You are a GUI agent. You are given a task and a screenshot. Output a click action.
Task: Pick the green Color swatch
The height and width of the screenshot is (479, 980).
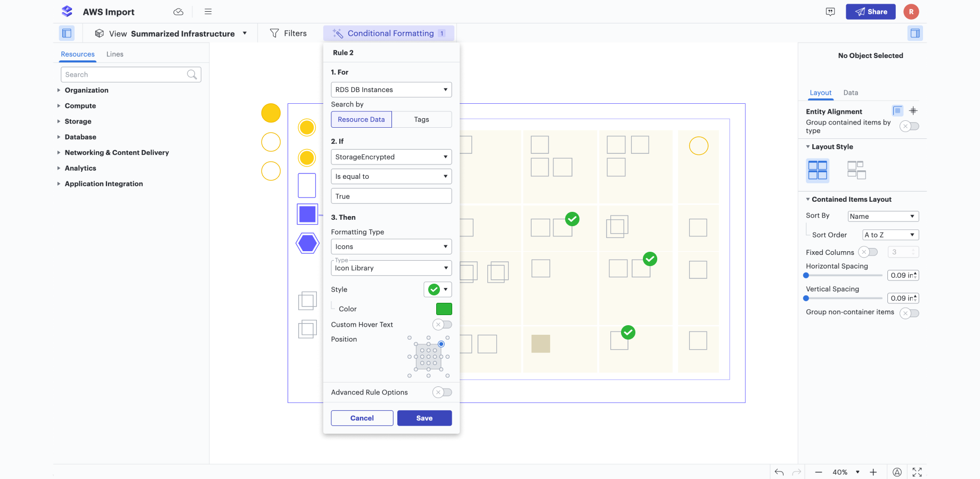pos(444,309)
